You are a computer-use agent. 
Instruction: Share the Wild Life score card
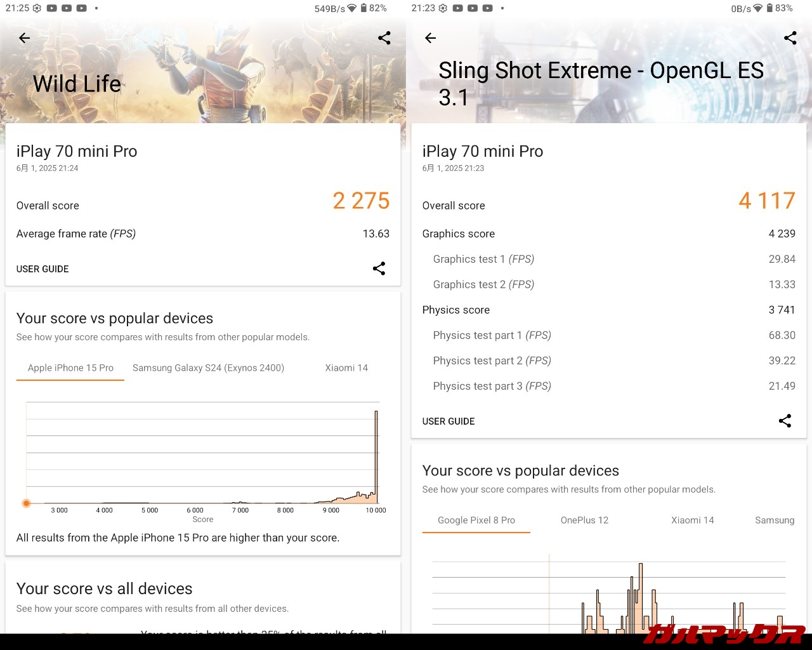coord(379,269)
